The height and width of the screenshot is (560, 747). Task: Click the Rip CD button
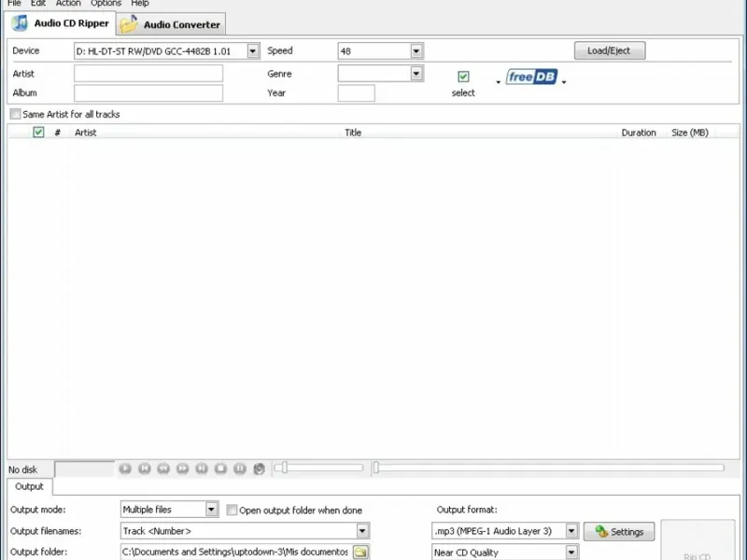pos(698,540)
